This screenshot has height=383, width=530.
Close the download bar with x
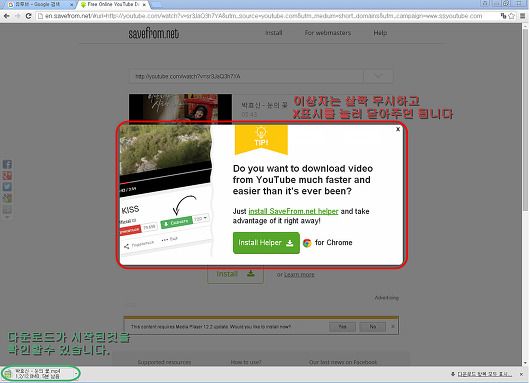point(521,374)
